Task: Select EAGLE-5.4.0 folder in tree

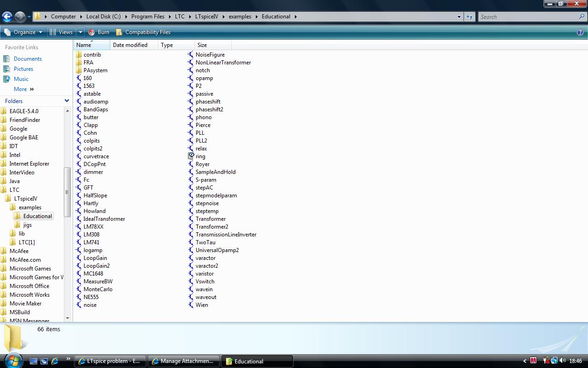Action: (x=24, y=111)
